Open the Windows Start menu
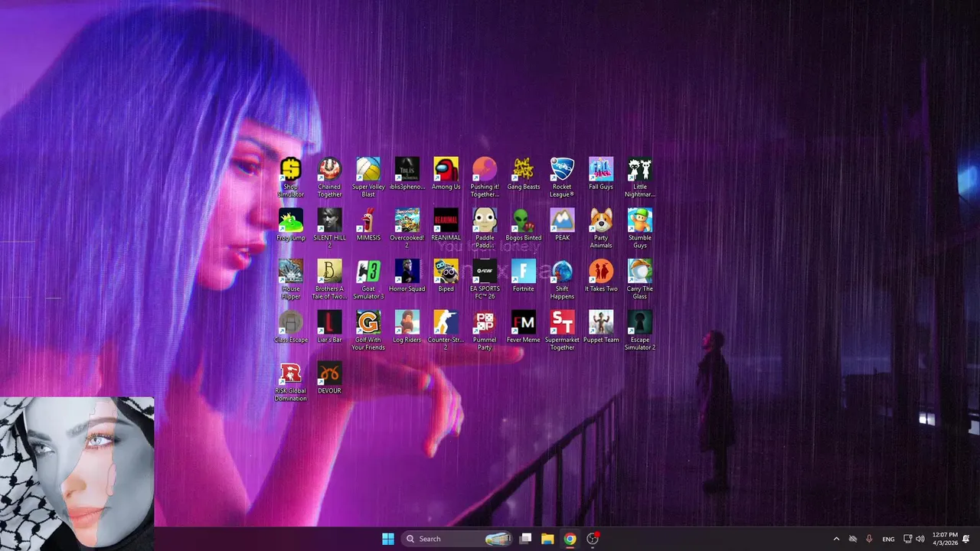Screen dimensions: 980x551 pos(388,539)
